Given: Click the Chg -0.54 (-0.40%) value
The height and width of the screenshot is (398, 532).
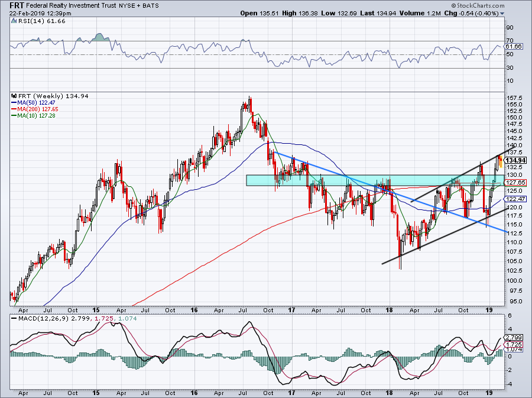Looking at the screenshot, I should point(471,13).
